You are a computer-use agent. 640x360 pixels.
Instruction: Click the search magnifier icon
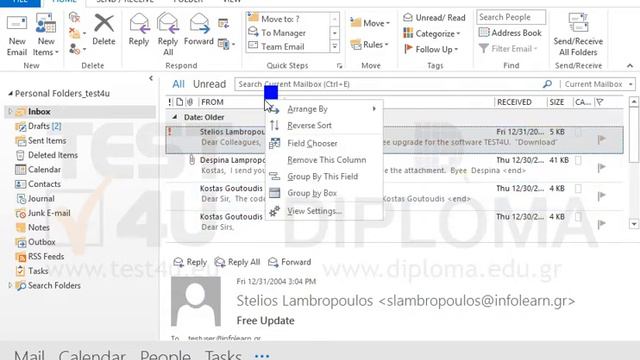(547, 84)
